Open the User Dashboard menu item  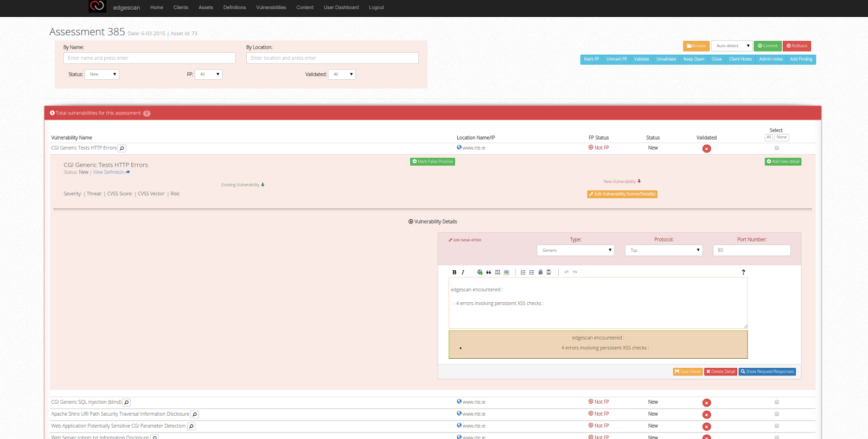[341, 8]
